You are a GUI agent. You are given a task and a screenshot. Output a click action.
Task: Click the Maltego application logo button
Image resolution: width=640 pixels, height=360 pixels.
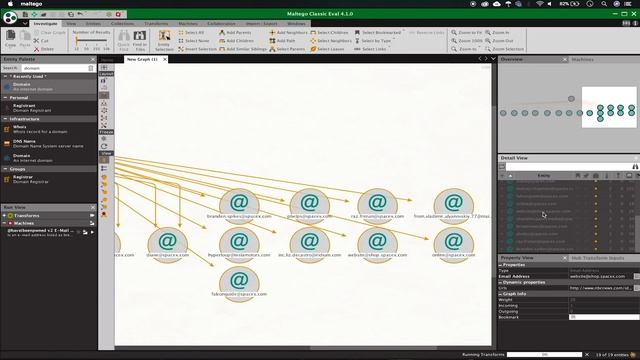[10, 18]
